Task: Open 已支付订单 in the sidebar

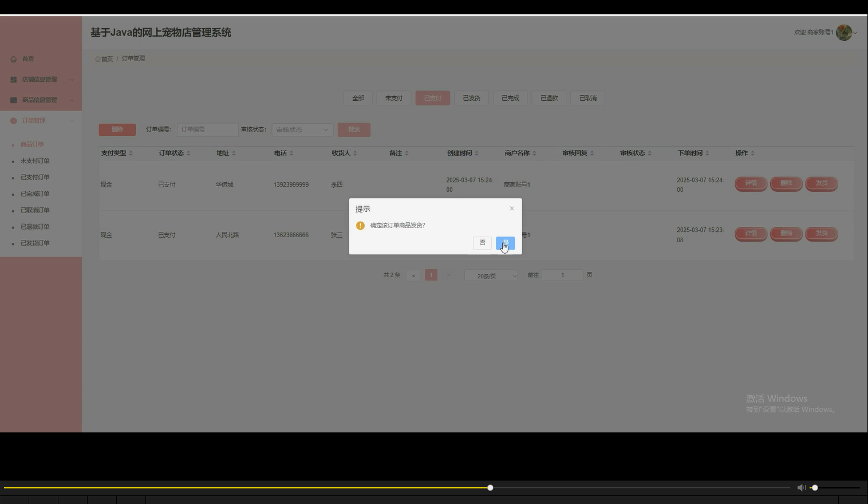Action: click(x=35, y=178)
